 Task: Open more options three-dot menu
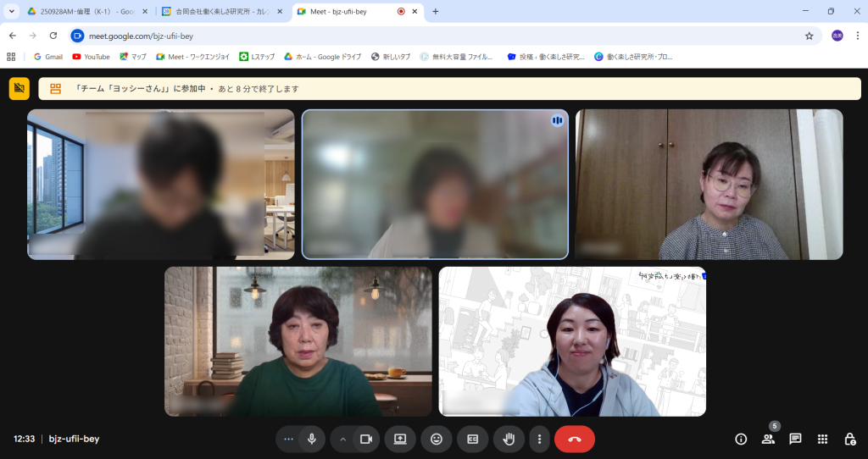coord(540,439)
